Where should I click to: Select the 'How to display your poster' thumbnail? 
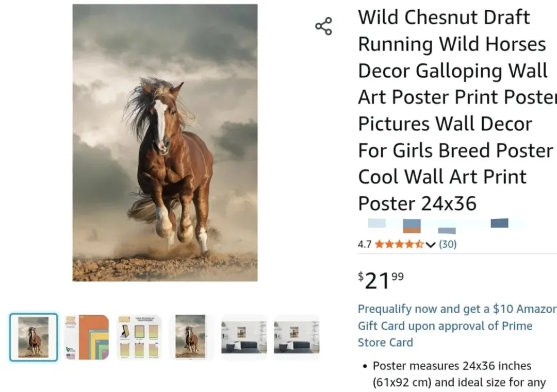(139, 337)
